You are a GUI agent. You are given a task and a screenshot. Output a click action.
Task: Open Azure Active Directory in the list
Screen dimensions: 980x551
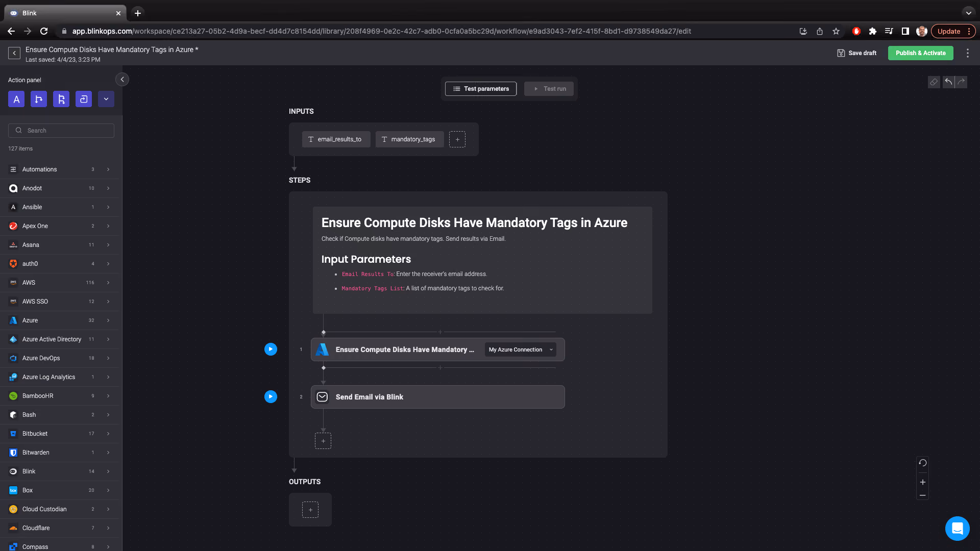(59, 339)
